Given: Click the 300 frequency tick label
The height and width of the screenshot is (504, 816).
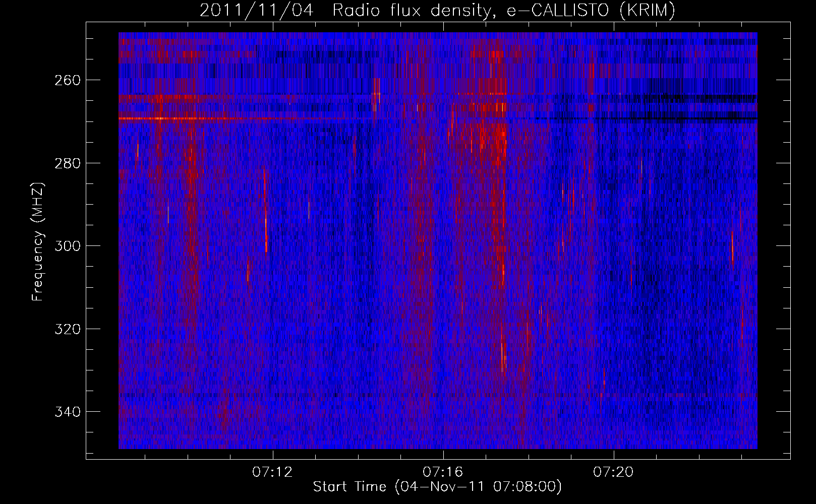Looking at the screenshot, I should point(67,246).
